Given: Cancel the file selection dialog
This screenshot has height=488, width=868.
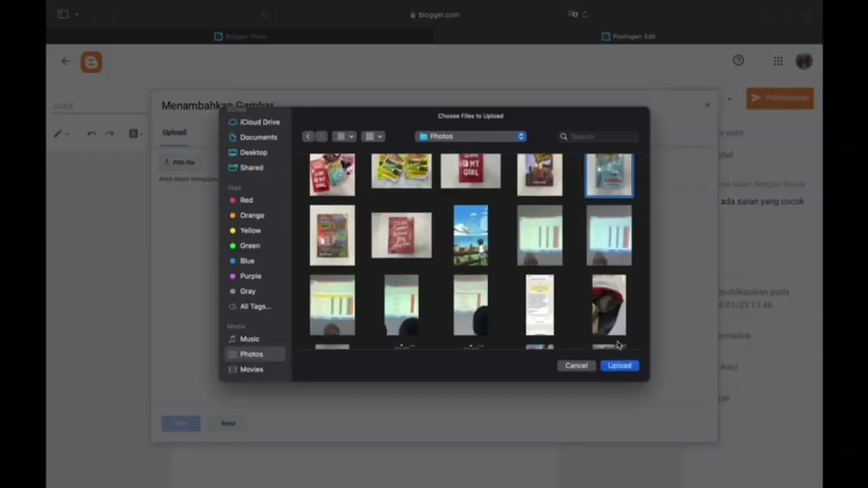Looking at the screenshot, I should (576, 365).
